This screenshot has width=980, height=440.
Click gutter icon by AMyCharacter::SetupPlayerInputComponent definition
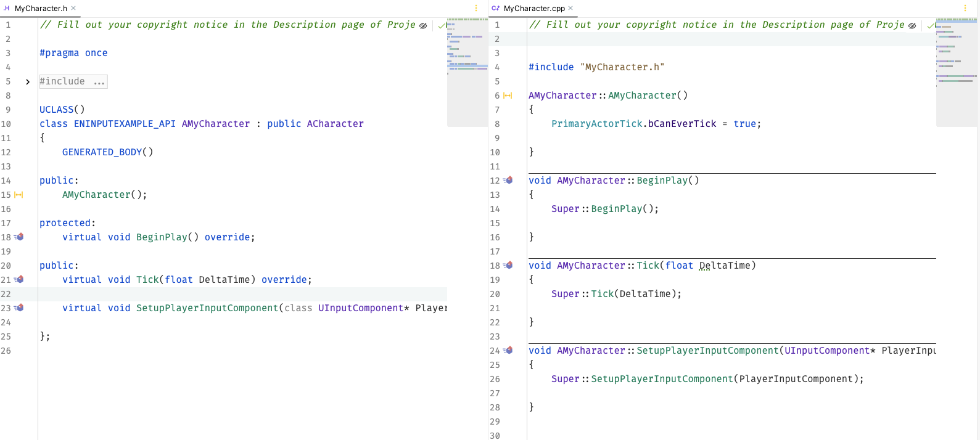coord(508,351)
